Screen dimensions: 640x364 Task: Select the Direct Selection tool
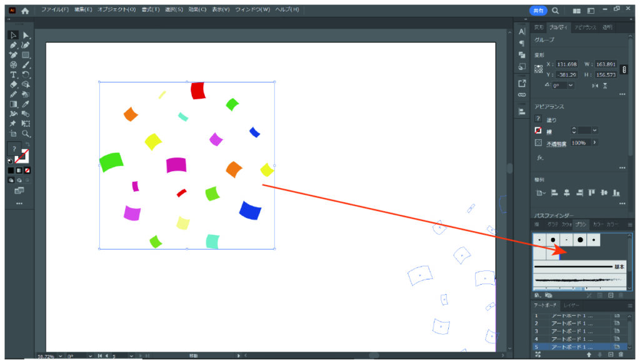[26, 35]
